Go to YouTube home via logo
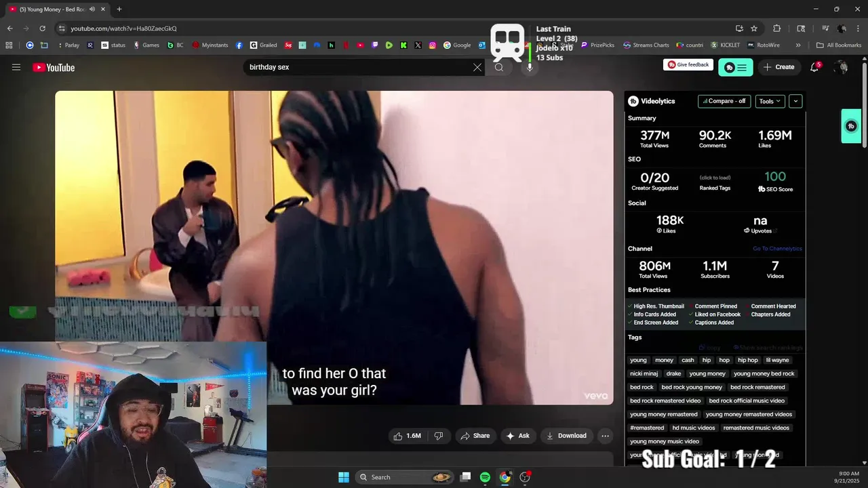Screen dimensions: 868x488 pyautogui.click(x=54, y=67)
